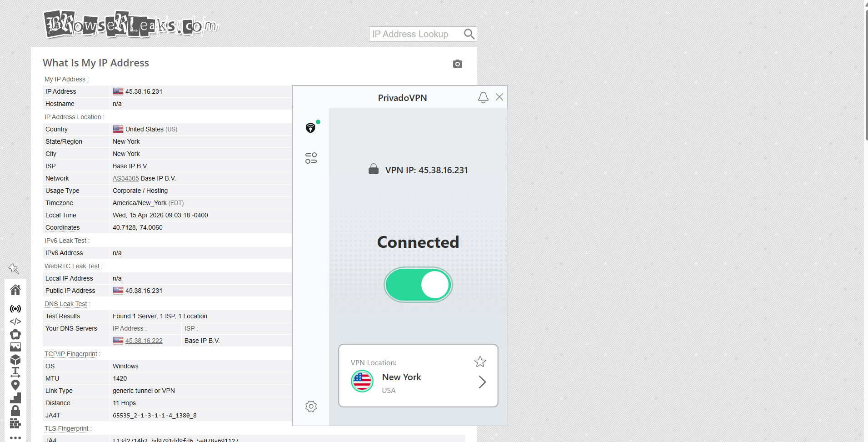Open the JavaScript code icon

[15, 321]
